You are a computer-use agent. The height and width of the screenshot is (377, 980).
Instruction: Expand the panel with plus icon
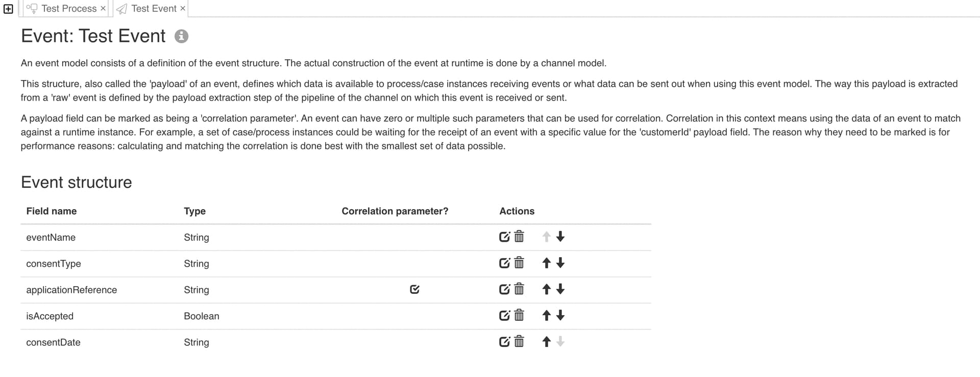pos(8,9)
